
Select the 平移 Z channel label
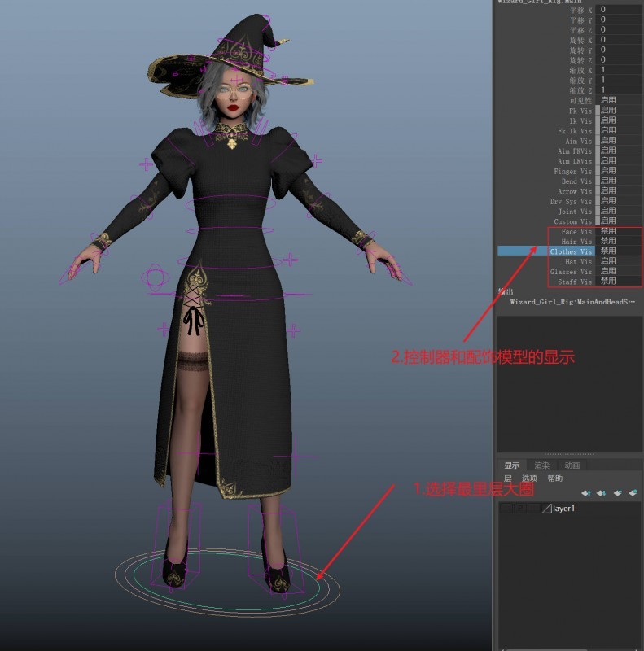point(580,30)
